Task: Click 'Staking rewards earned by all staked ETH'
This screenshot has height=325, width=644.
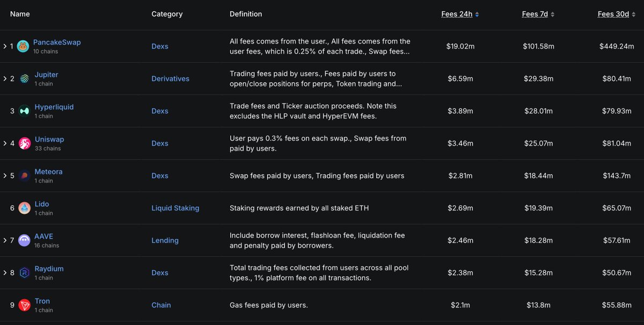Action: (299, 208)
